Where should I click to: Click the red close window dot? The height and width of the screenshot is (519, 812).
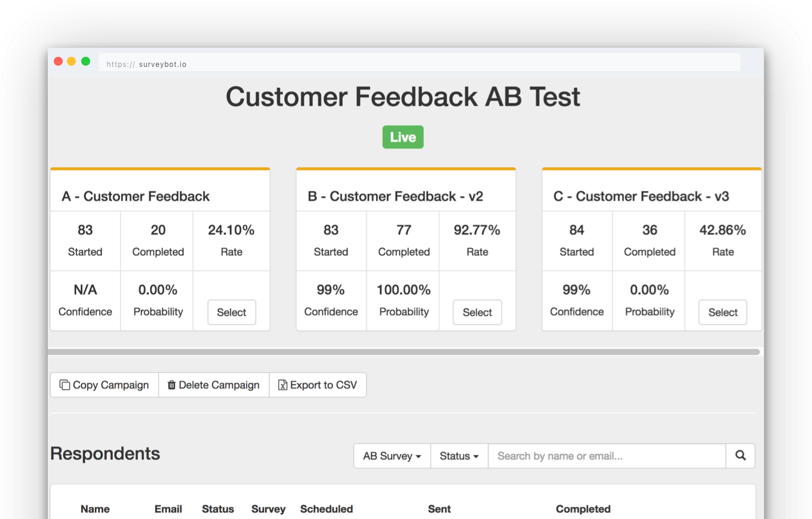[59, 62]
